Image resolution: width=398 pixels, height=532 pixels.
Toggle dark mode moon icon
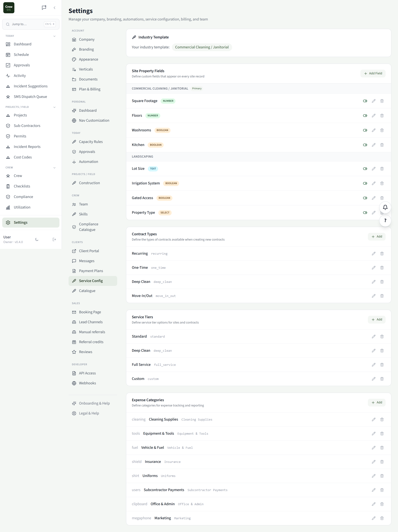(37, 240)
